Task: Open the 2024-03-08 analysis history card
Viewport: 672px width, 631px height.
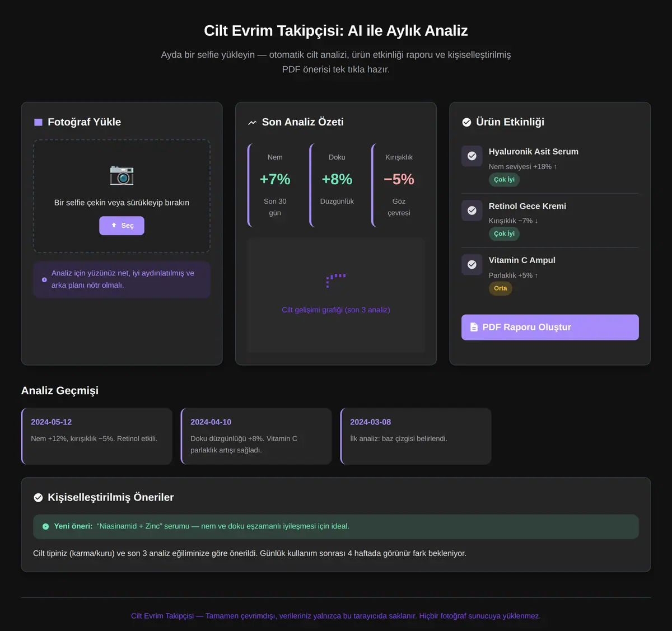Action: [x=416, y=436]
